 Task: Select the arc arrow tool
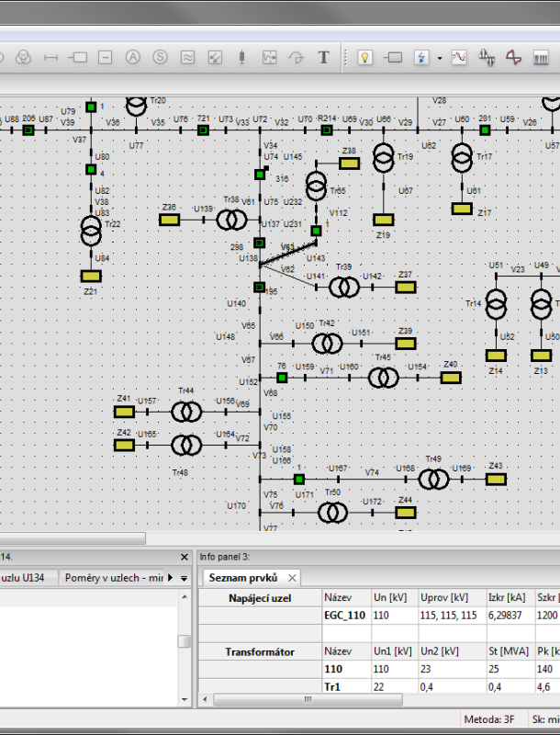point(296,58)
